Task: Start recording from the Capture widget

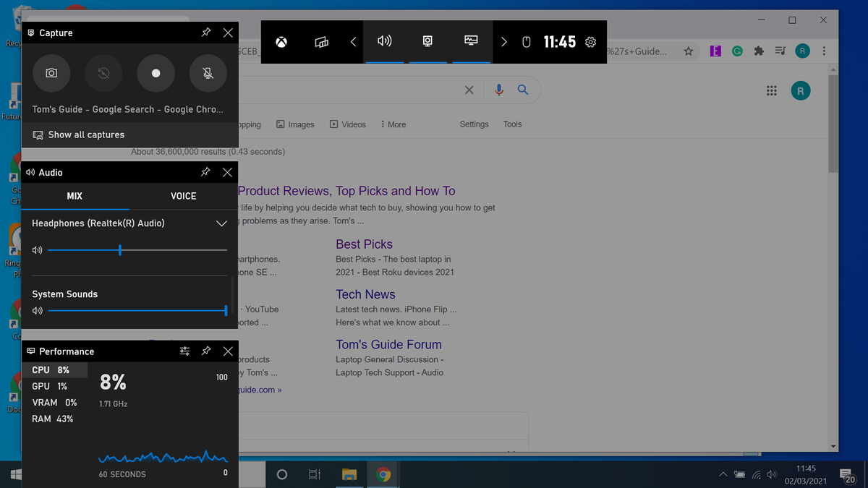Action: pyautogui.click(x=156, y=73)
